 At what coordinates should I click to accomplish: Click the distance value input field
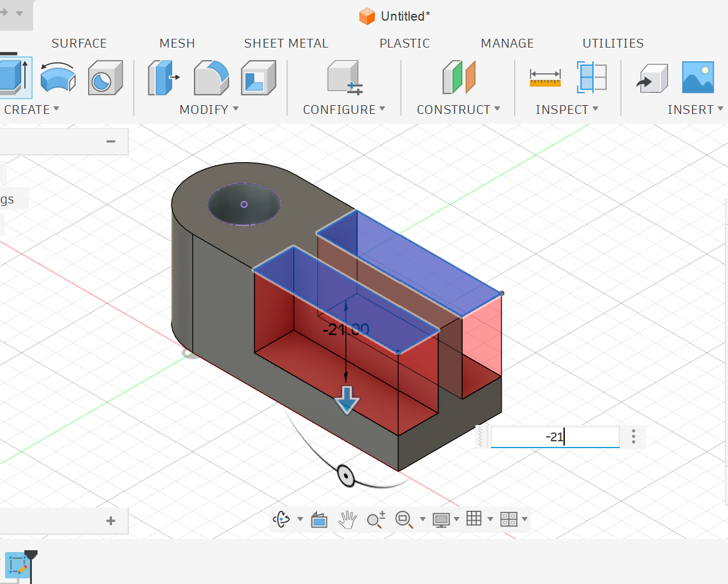pos(555,437)
